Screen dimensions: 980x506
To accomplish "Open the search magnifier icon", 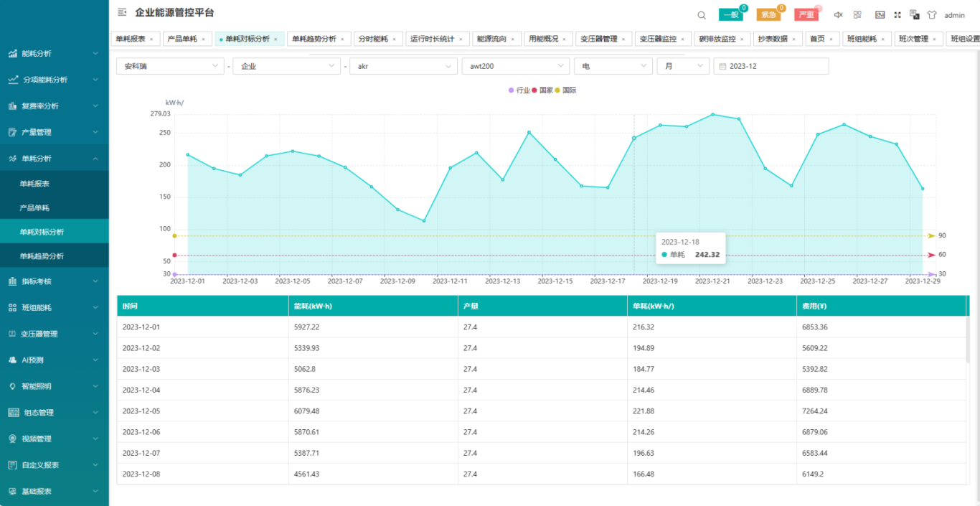I will click(702, 15).
